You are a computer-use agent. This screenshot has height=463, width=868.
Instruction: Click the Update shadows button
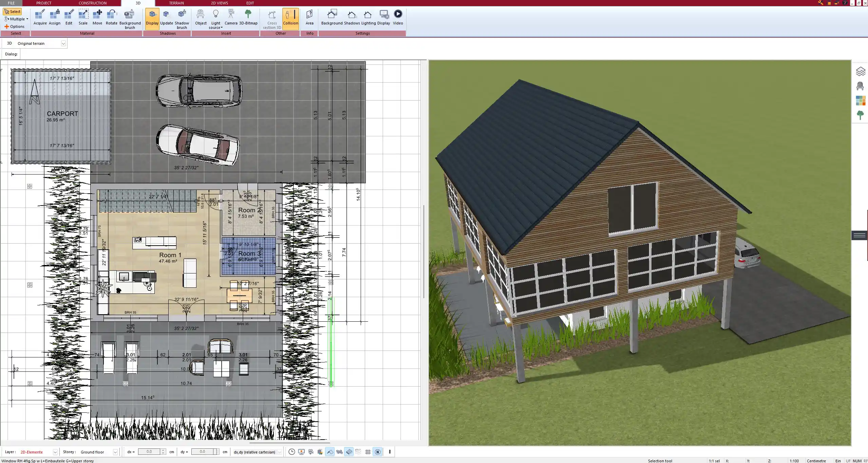click(x=166, y=18)
